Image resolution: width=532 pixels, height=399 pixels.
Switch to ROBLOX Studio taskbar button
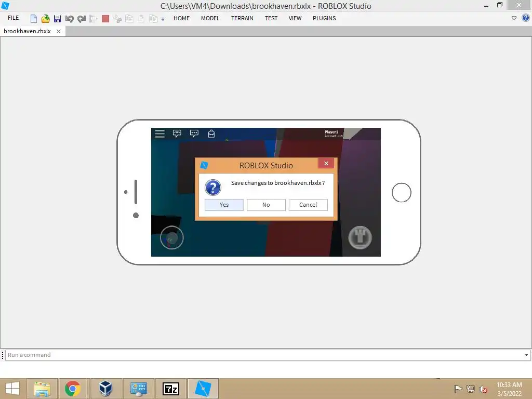203,389
